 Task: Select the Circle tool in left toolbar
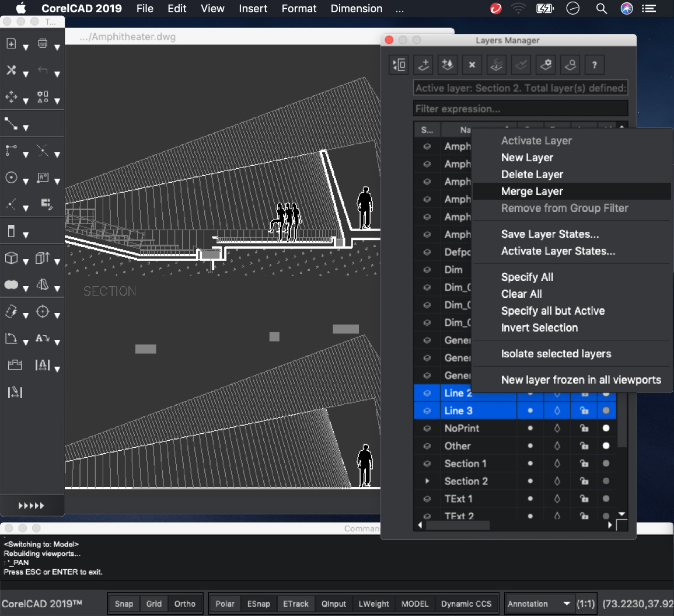coord(11,178)
